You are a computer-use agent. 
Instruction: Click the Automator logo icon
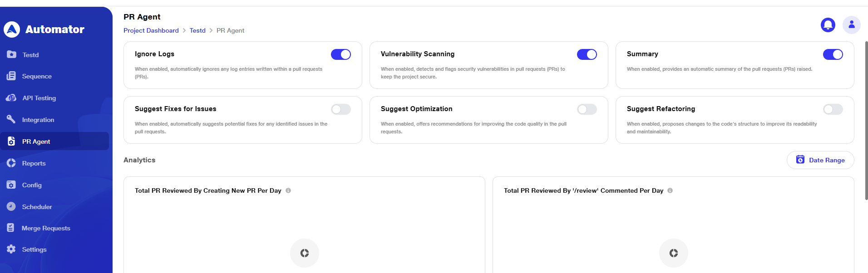point(12,29)
